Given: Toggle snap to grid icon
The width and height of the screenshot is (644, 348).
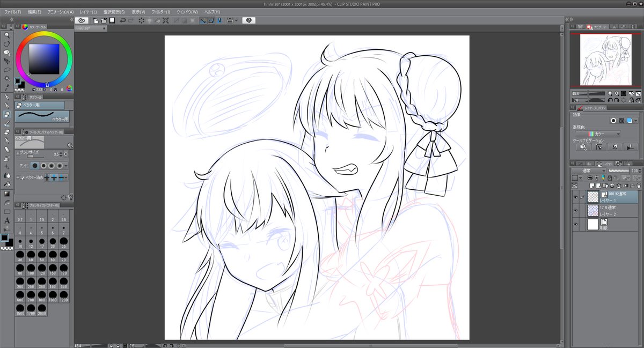Looking at the screenshot, I should coord(219,20).
